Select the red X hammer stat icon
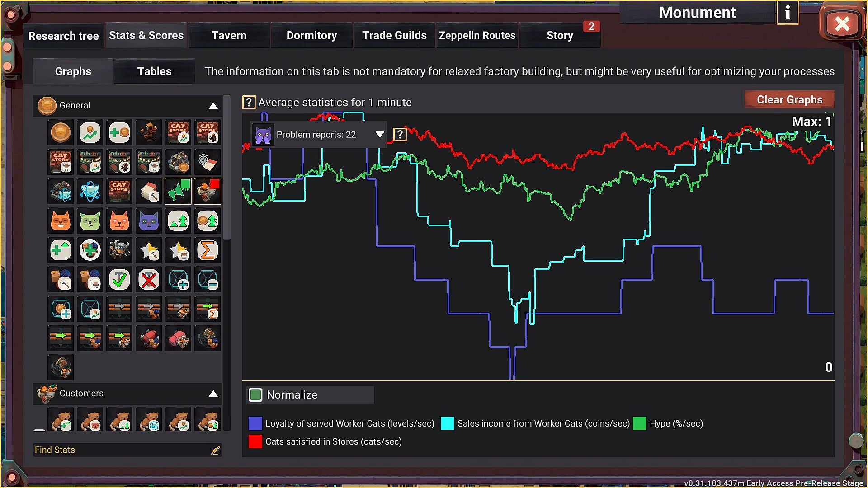 tap(149, 280)
